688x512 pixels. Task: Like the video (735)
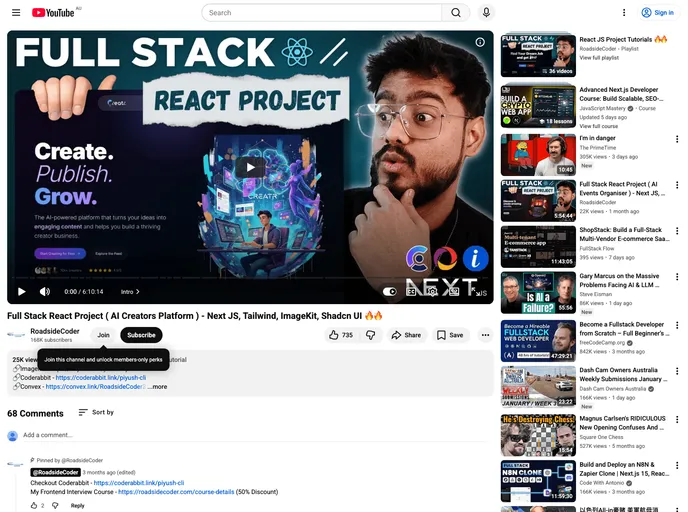[341, 335]
